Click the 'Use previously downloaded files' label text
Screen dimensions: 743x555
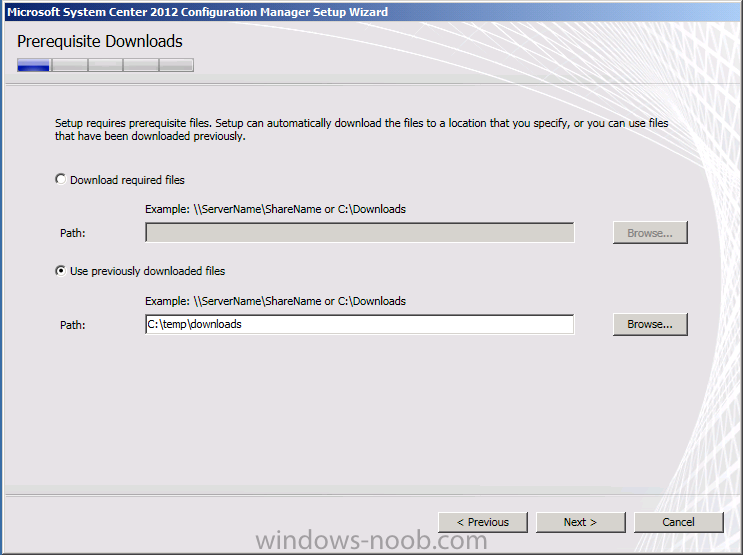click(147, 271)
